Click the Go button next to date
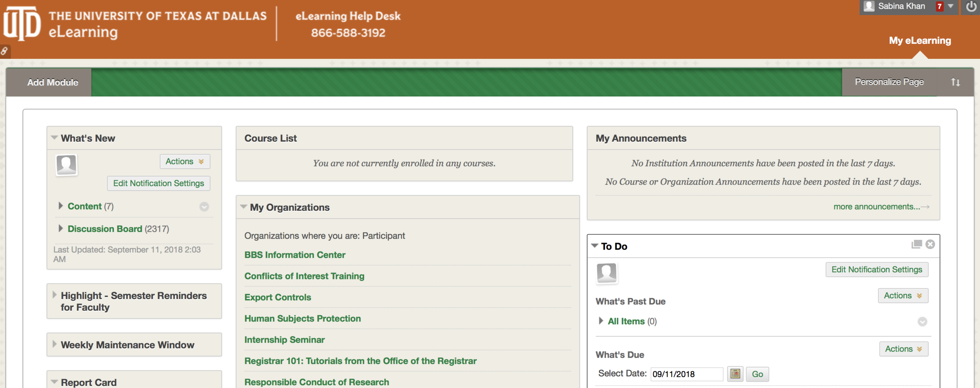980x388 pixels. (757, 374)
